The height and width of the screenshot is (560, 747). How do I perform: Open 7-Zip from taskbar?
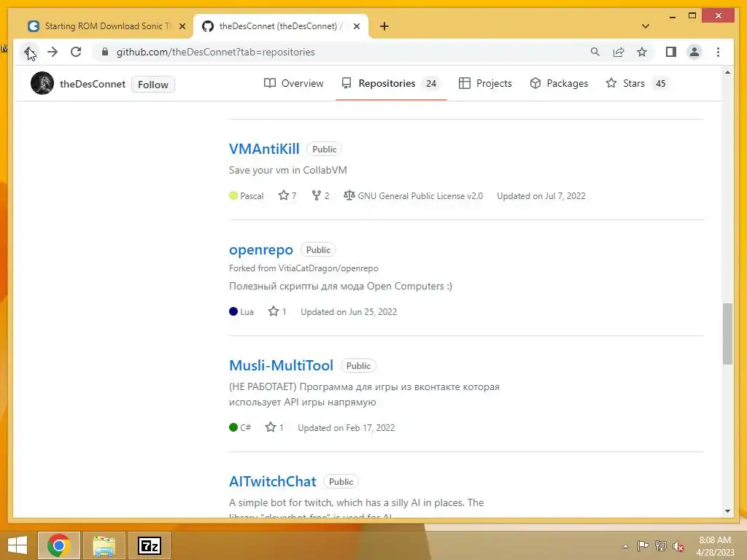point(150,545)
